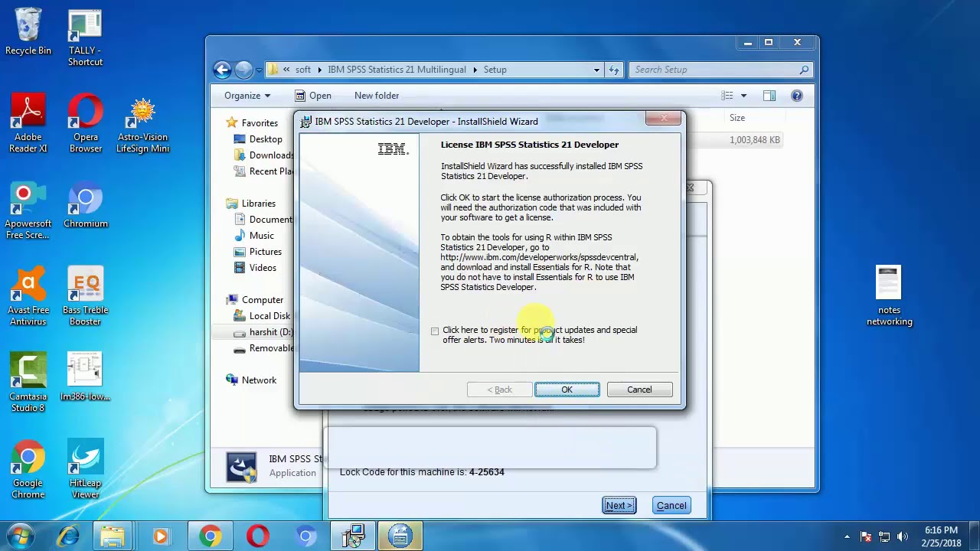Check the register for product updates box
This screenshot has width=980, height=551.
[435, 331]
